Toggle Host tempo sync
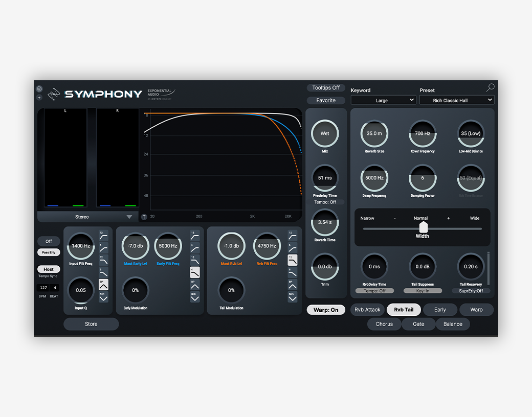Viewport: 532px width, 417px height. pyautogui.click(x=49, y=269)
